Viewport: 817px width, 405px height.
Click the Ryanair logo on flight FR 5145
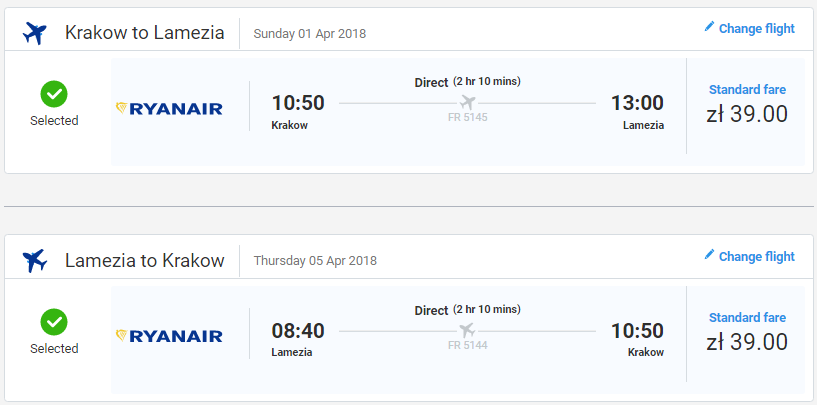169,108
